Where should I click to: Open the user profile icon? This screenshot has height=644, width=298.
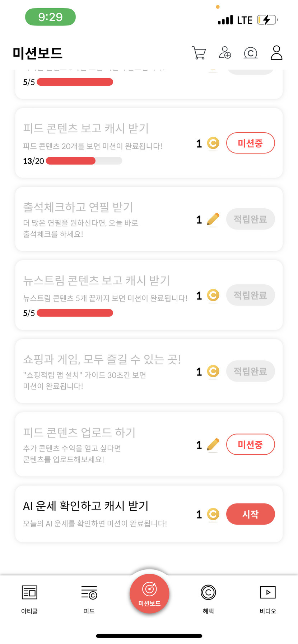[276, 53]
